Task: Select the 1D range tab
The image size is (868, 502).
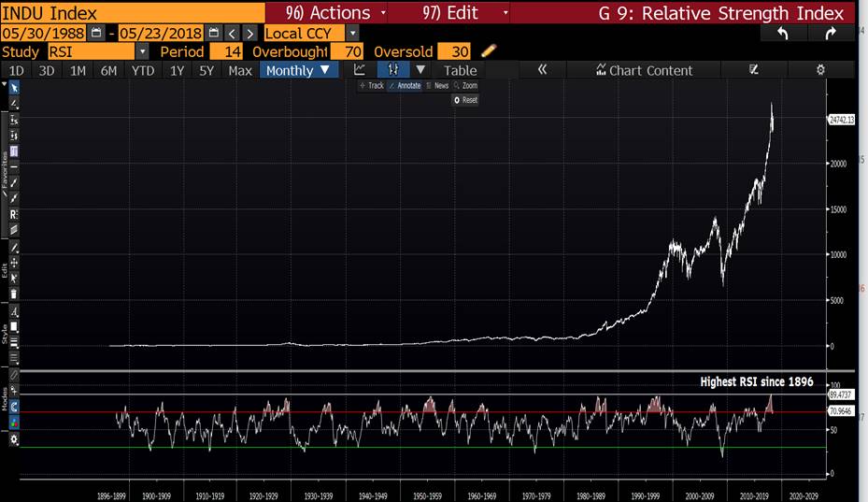Action: tap(17, 70)
